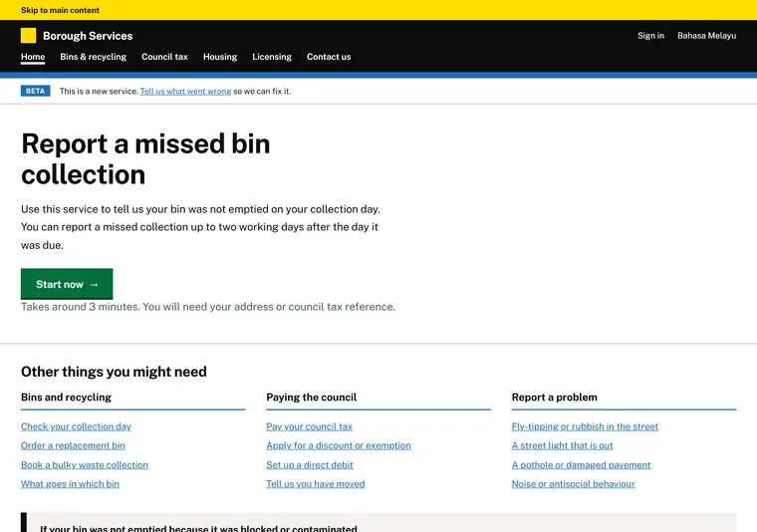Open Apply for a discount or exemption
This screenshot has height=532, width=757.
coord(339,445)
